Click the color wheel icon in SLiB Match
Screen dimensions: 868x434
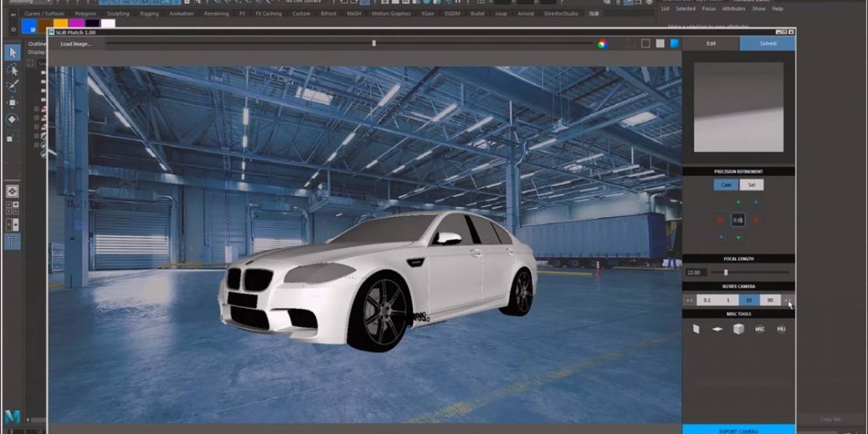coord(601,44)
